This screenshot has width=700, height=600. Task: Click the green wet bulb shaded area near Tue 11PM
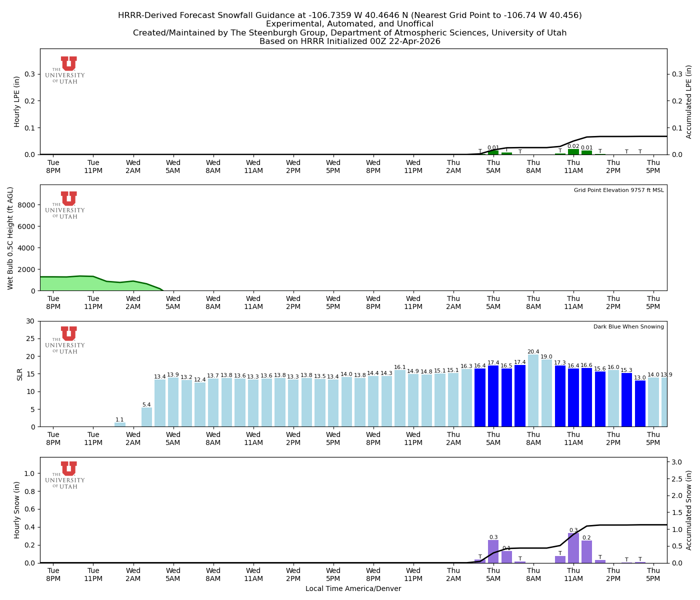(x=92, y=283)
